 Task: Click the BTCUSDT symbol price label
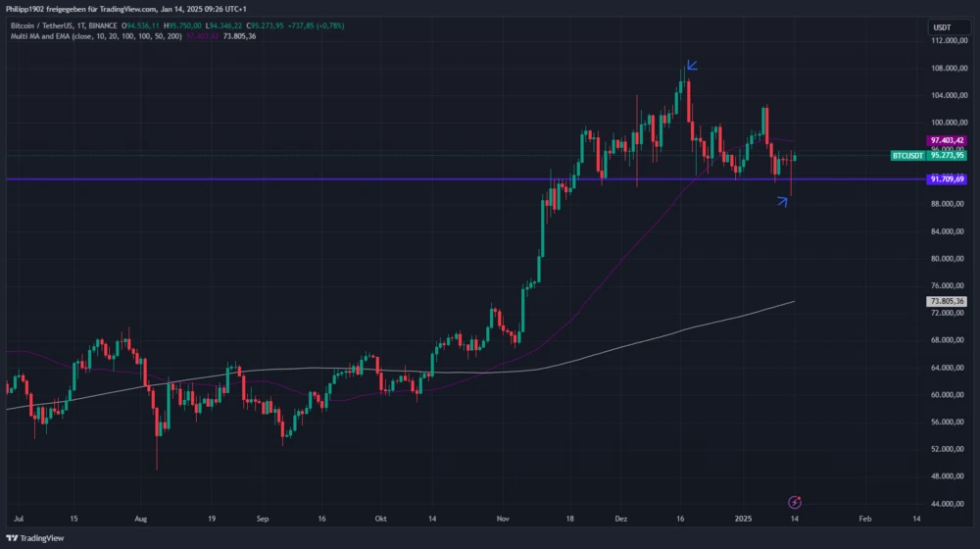pos(907,156)
